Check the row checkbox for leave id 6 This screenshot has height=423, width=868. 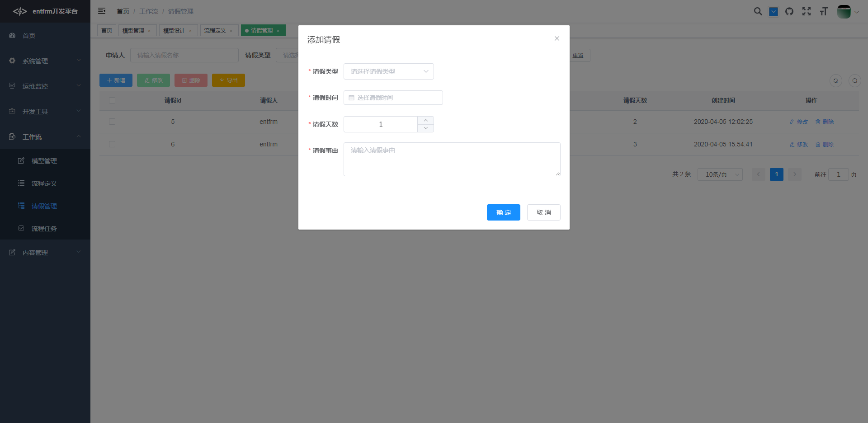coord(112,144)
